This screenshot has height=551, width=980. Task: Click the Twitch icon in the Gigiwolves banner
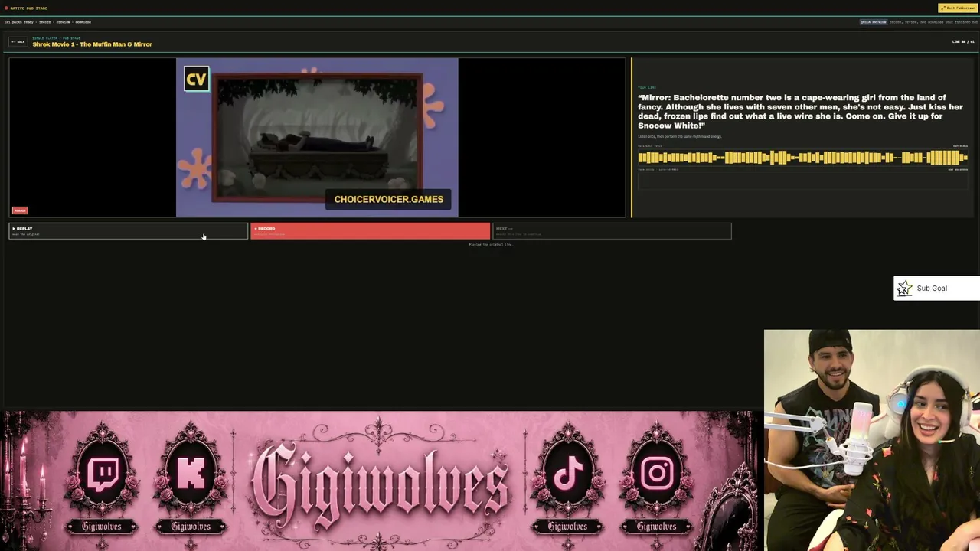tap(103, 473)
